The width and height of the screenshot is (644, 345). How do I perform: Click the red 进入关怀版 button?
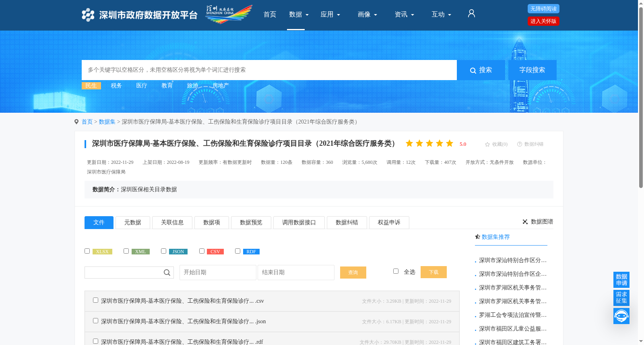click(543, 21)
